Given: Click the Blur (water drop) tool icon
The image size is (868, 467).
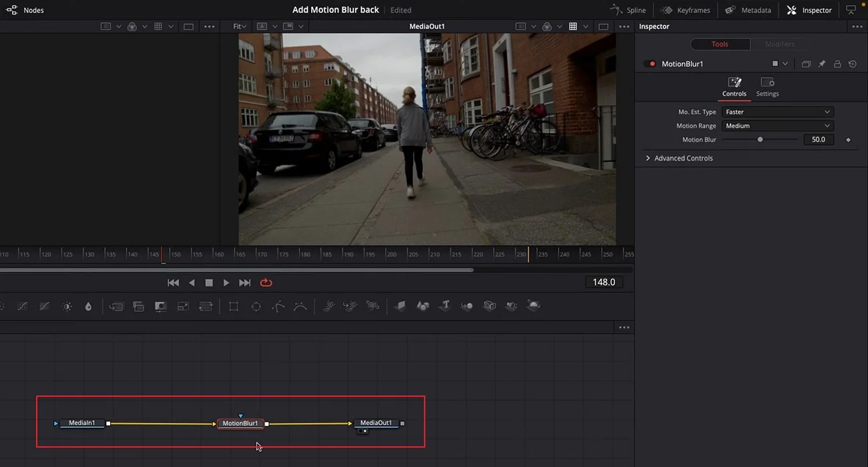Looking at the screenshot, I should [88, 307].
